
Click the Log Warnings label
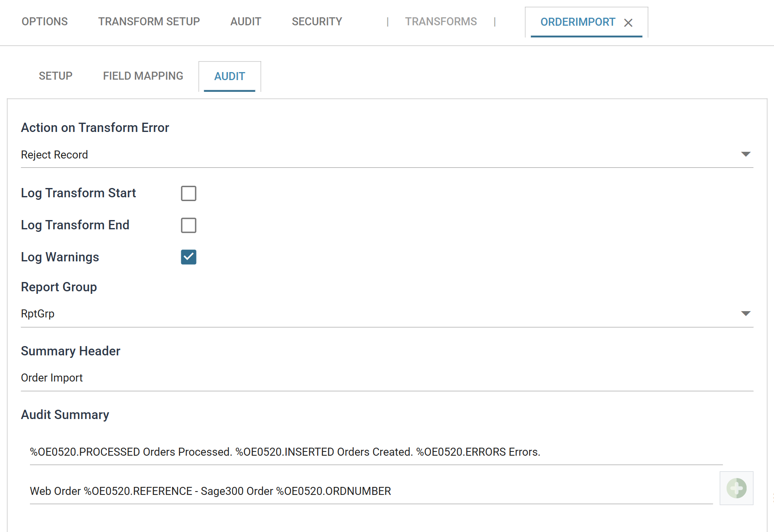coord(60,257)
